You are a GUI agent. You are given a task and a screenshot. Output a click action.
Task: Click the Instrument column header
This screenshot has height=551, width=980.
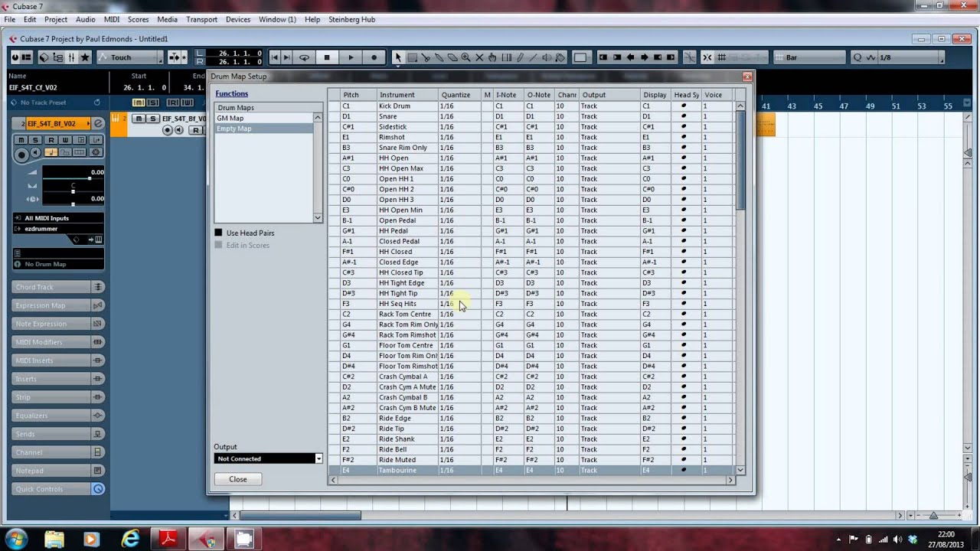(x=407, y=95)
